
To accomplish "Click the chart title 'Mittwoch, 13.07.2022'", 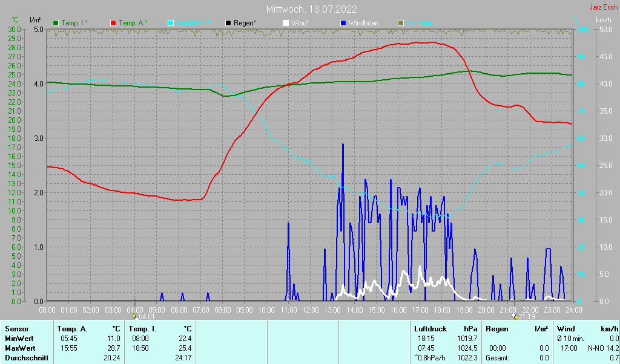I will pyautogui.click(x=312, y=9).
